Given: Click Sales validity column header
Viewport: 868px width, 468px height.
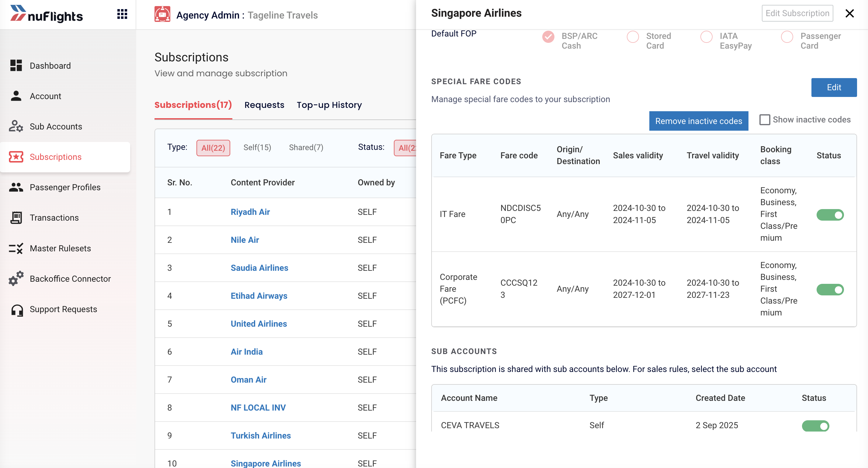Looking at the screenshot, I should pyautogui.click(x=637, y=155).
